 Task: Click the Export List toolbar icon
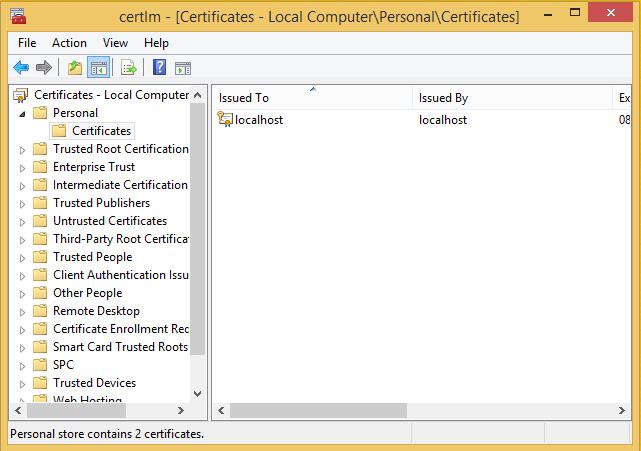tap(128, 68)
